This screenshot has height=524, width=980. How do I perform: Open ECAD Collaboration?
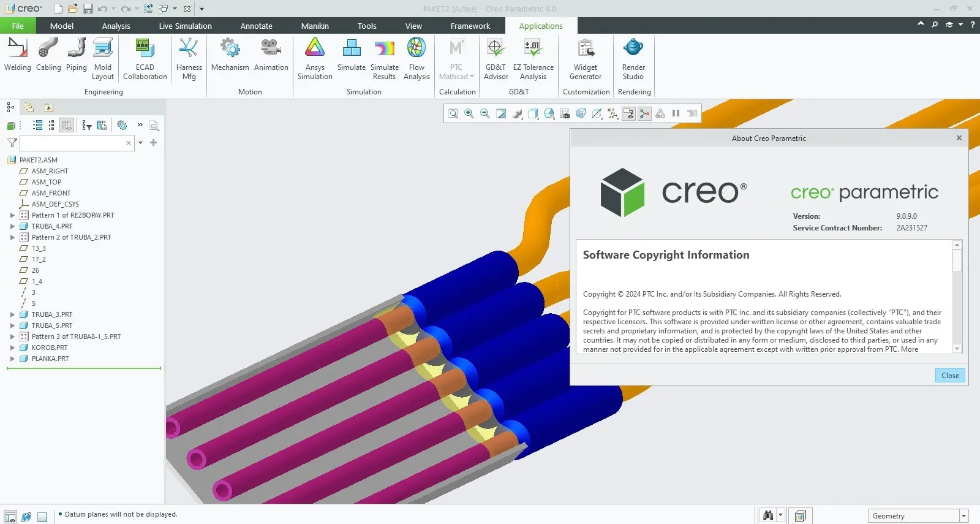145,59
